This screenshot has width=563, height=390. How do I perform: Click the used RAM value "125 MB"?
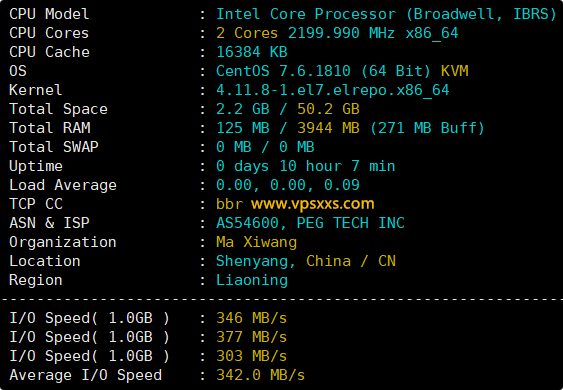pyautogui.click(x=243, y=128)
